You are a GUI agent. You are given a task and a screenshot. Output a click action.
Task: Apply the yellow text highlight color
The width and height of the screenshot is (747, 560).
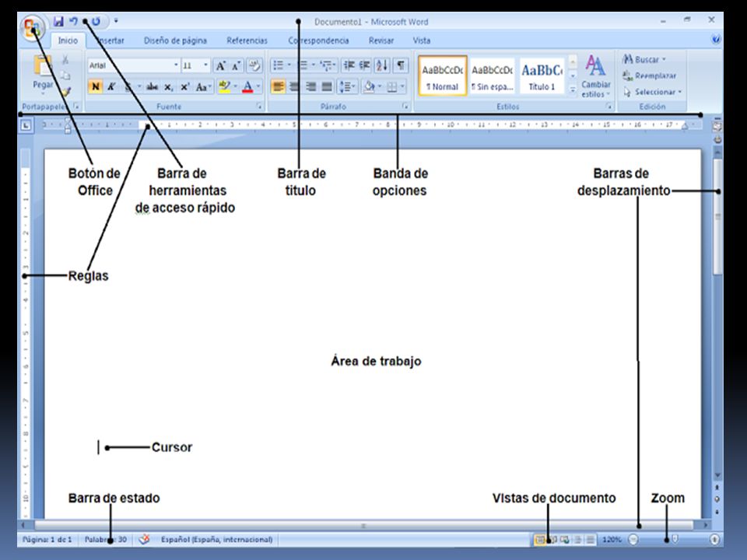(224, 86)
